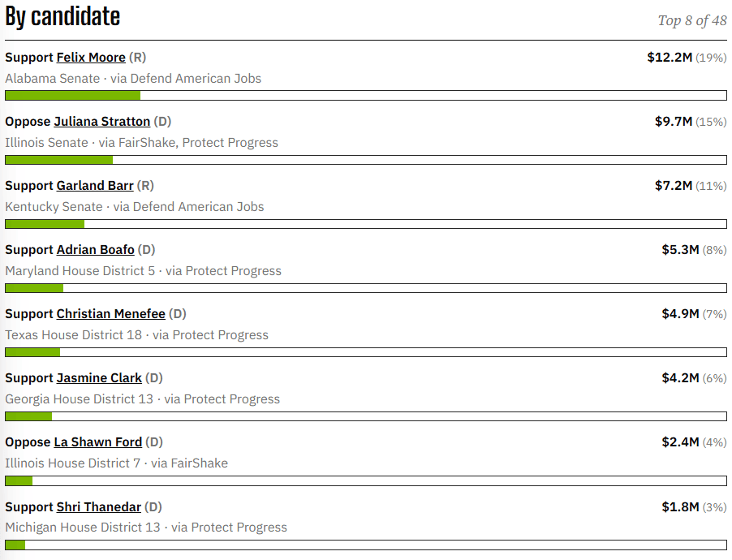Click the Jasmine Clark spending progress bar
This screenshot has height=560, width=732.
[366, 416]
